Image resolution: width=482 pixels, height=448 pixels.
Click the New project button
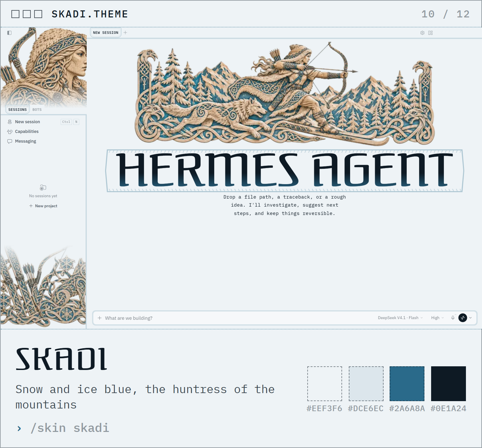(x=43, y=206)
